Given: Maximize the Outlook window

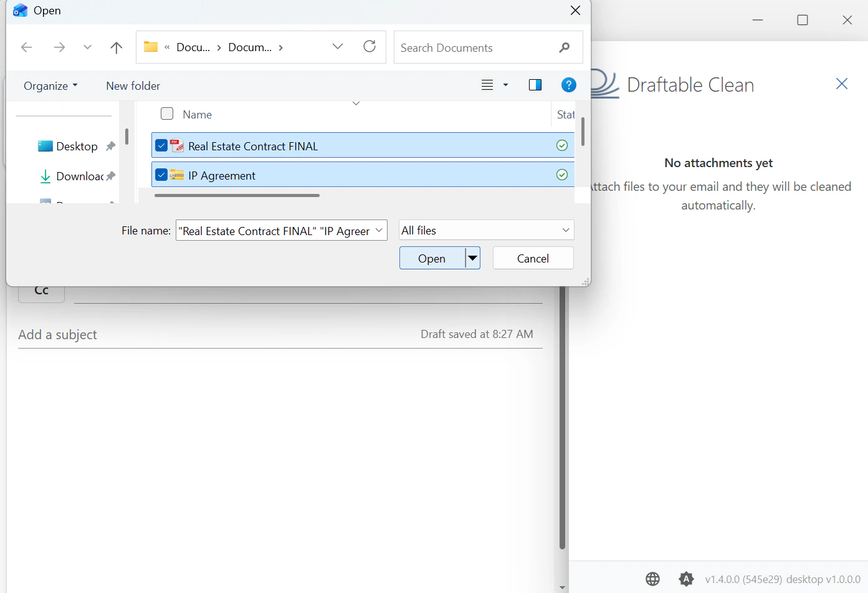Looking at the screenshot, I should click(803, 20).
